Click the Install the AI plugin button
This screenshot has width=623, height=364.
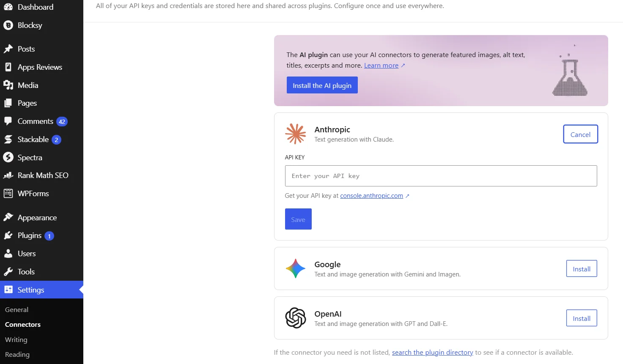coord(322,85)
